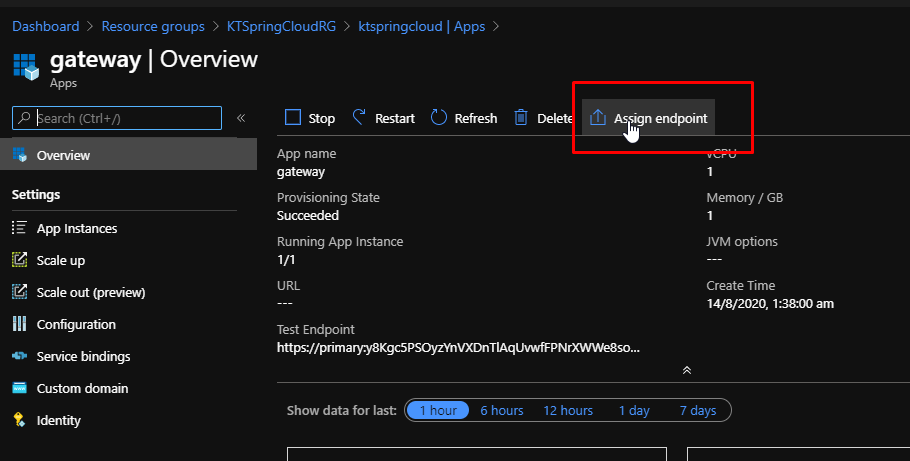Click the Refresh circular icon
This screenshot has height=461, width=910.
pyautogui.click(x=439, y=118)
